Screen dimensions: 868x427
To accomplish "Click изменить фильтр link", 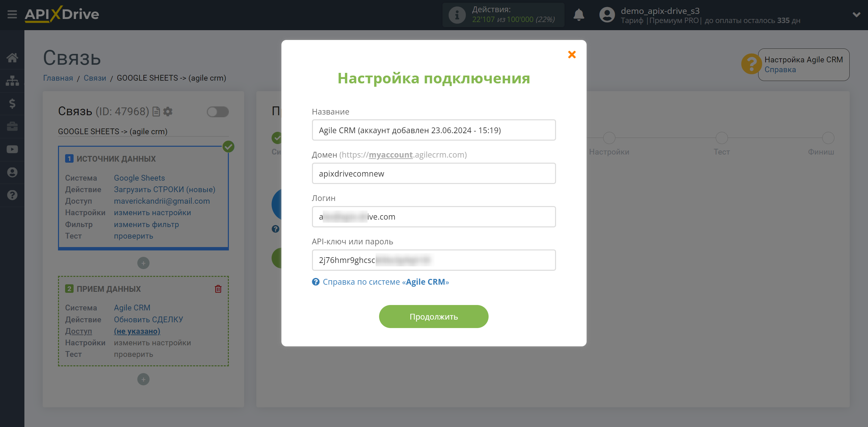I will (146, 224).
